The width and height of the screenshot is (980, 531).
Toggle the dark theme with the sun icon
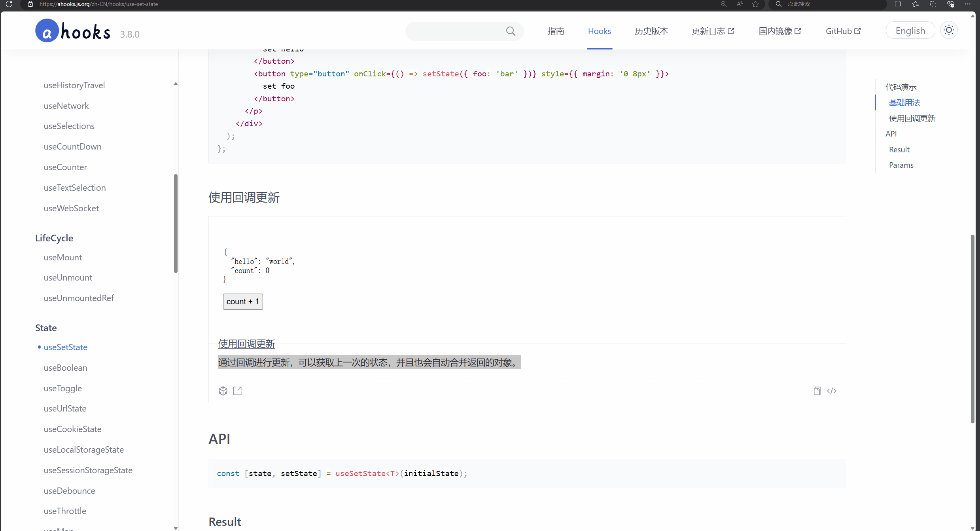949,30
